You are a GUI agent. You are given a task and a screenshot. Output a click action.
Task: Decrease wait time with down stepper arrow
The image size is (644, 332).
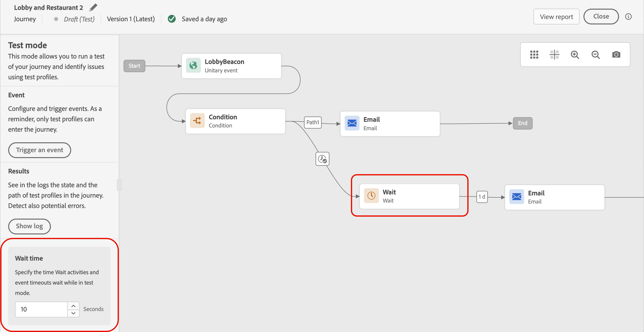tap(73, 313)
